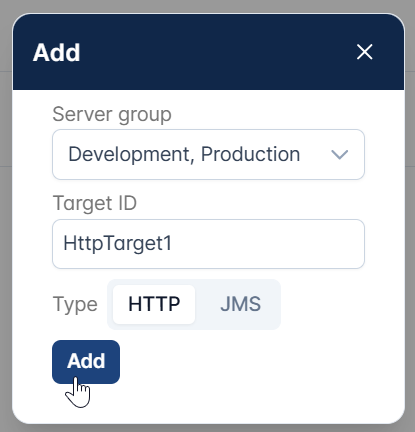
Task: Submit the form with the Add button
Action: click(86, 362)
